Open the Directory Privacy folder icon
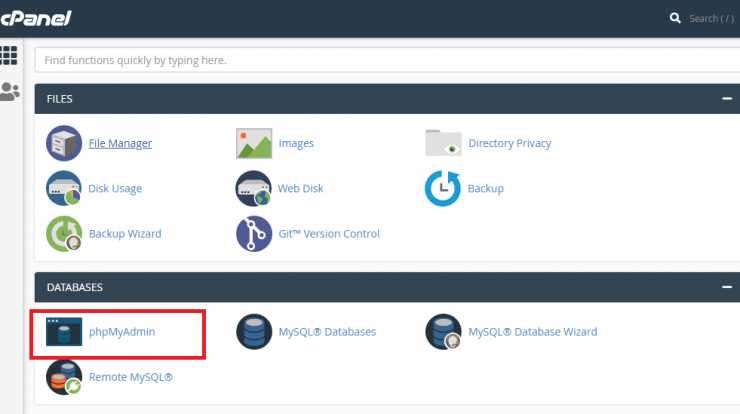The height and width of the screenshot is (414, 740). pos(443,143)
